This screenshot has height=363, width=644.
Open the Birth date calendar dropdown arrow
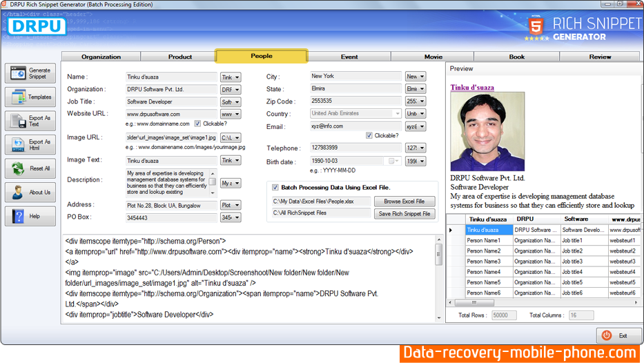pos(397,161)
